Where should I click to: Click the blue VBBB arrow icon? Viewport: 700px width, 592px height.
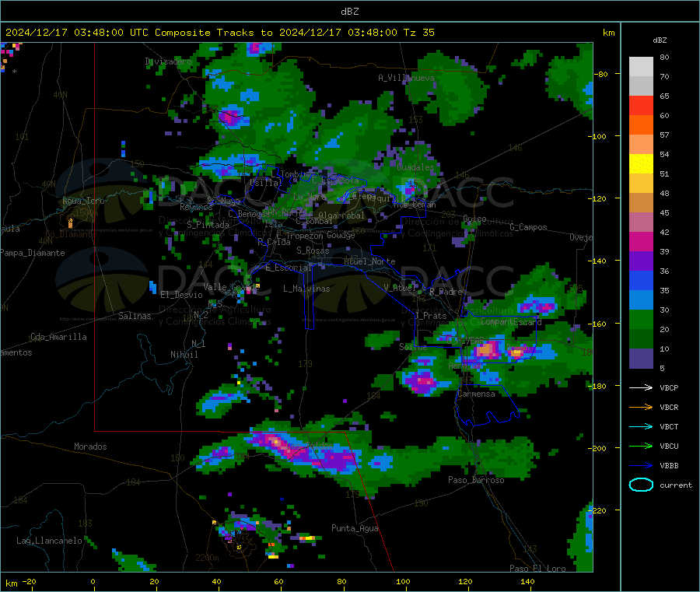coord(641,466)
